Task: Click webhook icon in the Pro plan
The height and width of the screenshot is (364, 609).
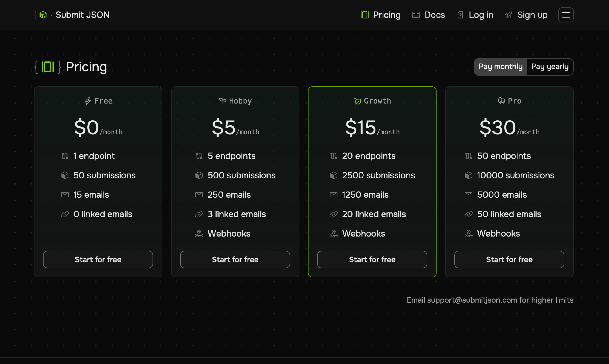Action: pyautogui.click(x=468, y=234)
